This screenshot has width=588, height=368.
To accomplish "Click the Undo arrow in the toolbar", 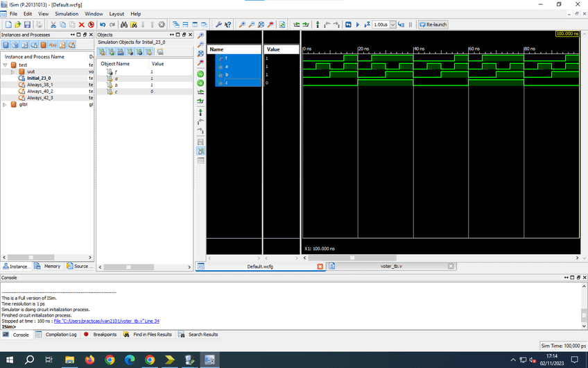I will [103, 24].
